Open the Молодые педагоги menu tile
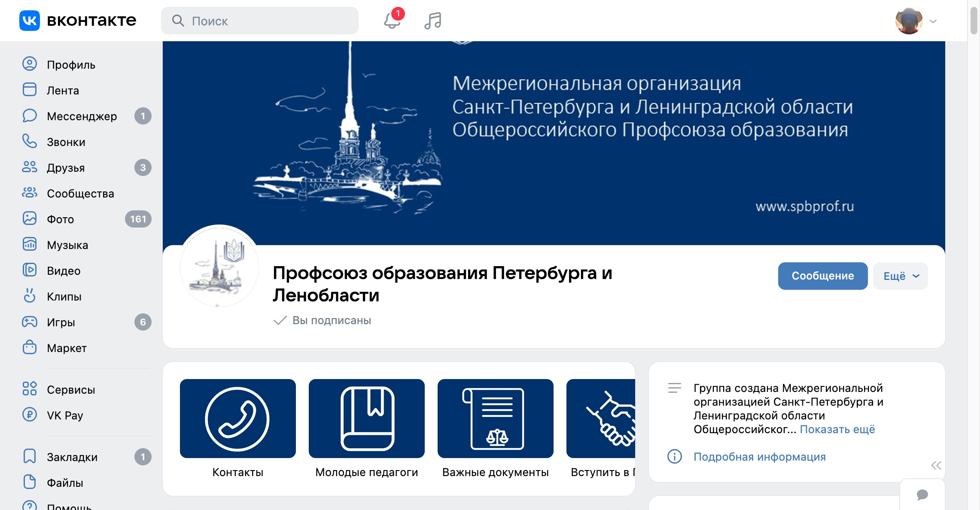Image resolution: width=980 pixels, height=510 pixels. pyautogui.click(x=367, y=428)
